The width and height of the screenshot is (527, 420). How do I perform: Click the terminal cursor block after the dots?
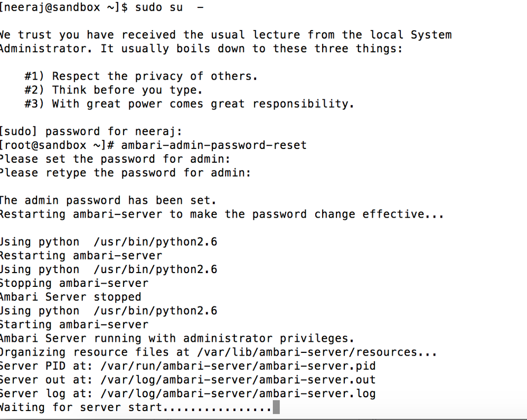click(x=276, y=407)
